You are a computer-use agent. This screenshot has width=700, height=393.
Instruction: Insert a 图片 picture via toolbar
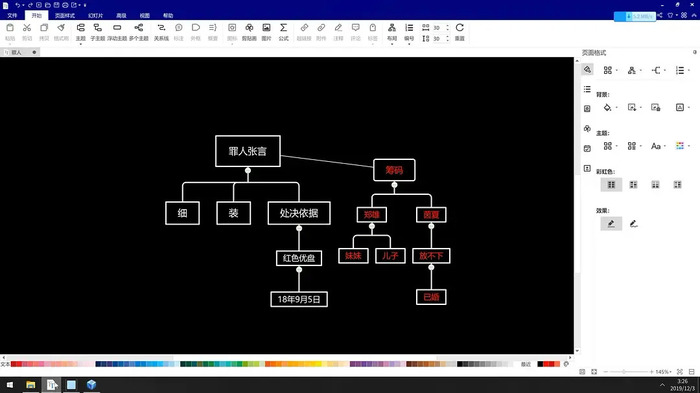[267, 32]
